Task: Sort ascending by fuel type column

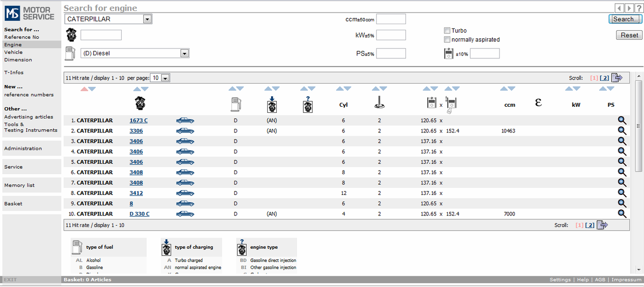Action: tap(232, 89)
